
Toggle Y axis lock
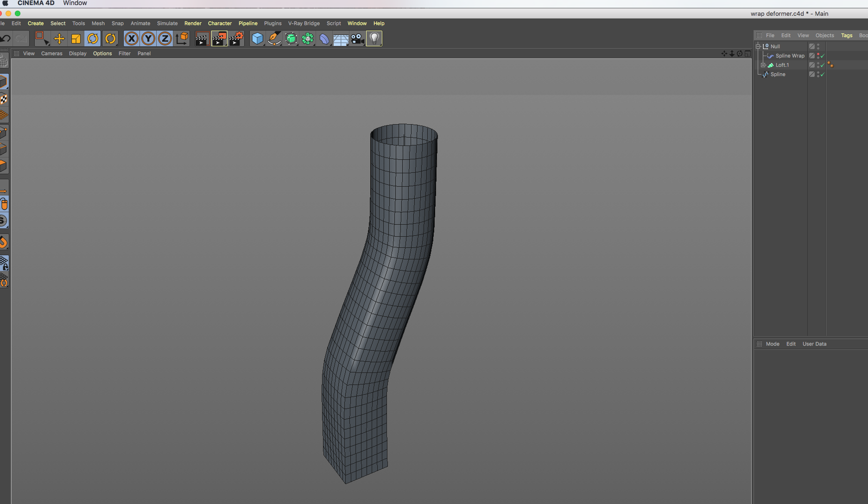[148, 38]
